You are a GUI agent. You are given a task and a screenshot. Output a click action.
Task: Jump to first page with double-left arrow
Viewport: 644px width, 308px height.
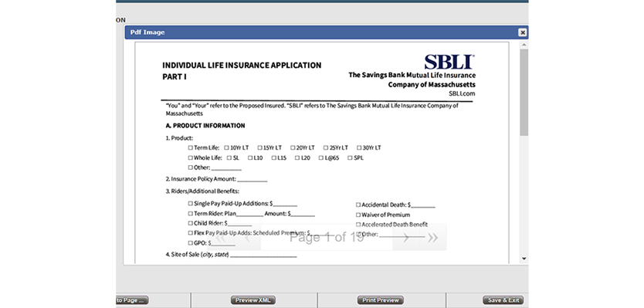point(221,237)
